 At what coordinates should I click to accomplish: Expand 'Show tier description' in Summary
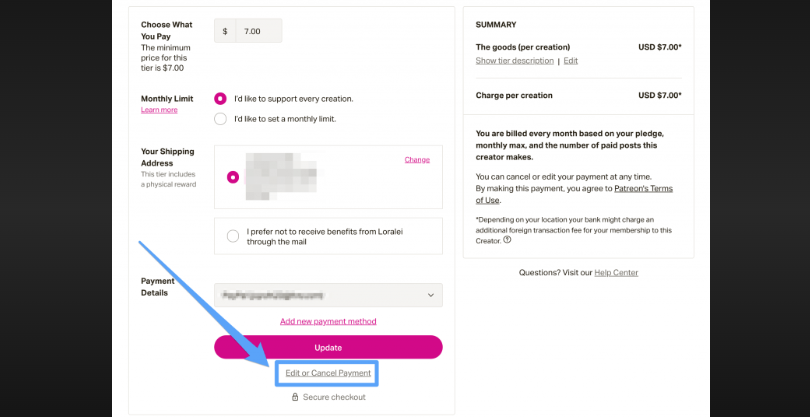(514, 61)
